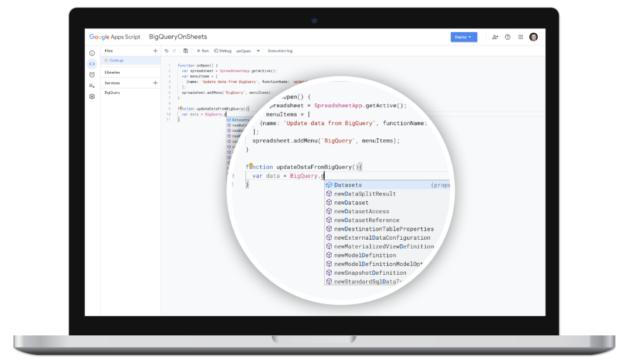The width and height of the screenshot is (629, 364).
Task: Redo the edit in toolbar
Action: (174, 51)
